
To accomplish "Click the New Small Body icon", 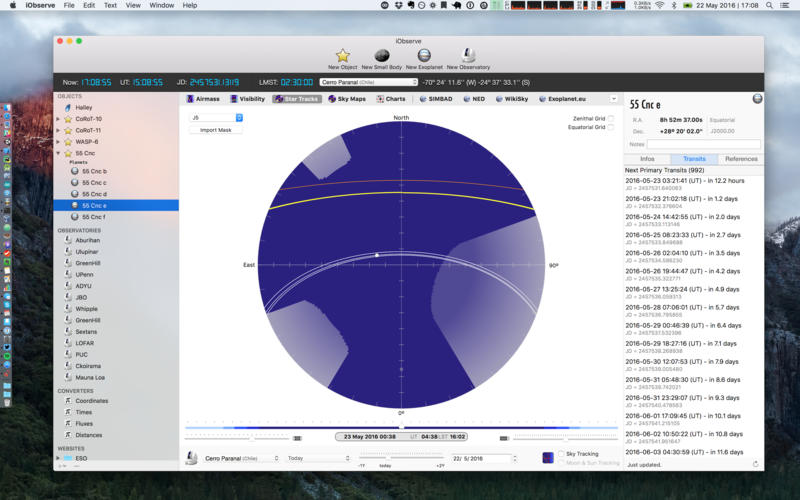I will pos(381,56).
